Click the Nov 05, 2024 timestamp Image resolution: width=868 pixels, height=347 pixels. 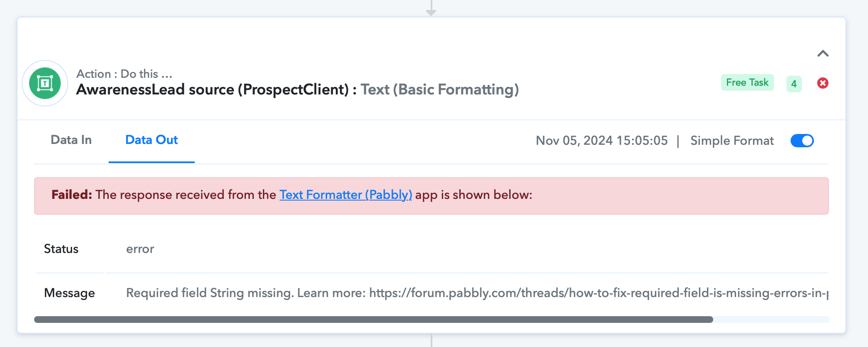602,141
